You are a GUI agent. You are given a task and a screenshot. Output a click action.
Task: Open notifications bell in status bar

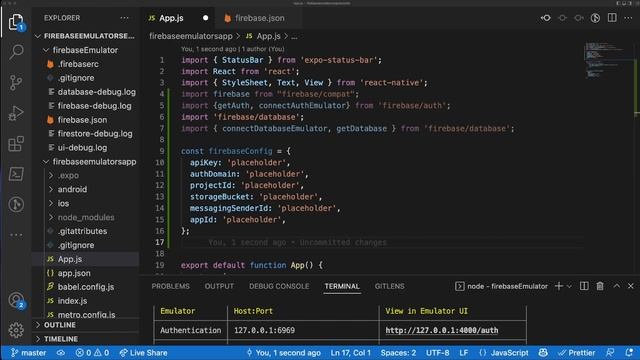click(x=629, y=352)
